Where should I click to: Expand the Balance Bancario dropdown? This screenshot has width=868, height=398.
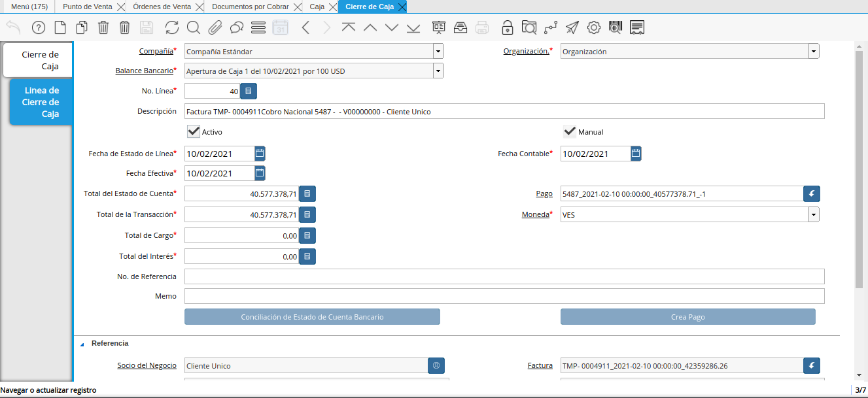point(438,71)
